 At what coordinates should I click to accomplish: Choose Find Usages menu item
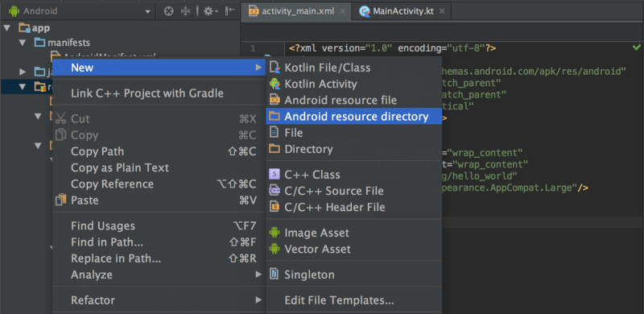159,225
